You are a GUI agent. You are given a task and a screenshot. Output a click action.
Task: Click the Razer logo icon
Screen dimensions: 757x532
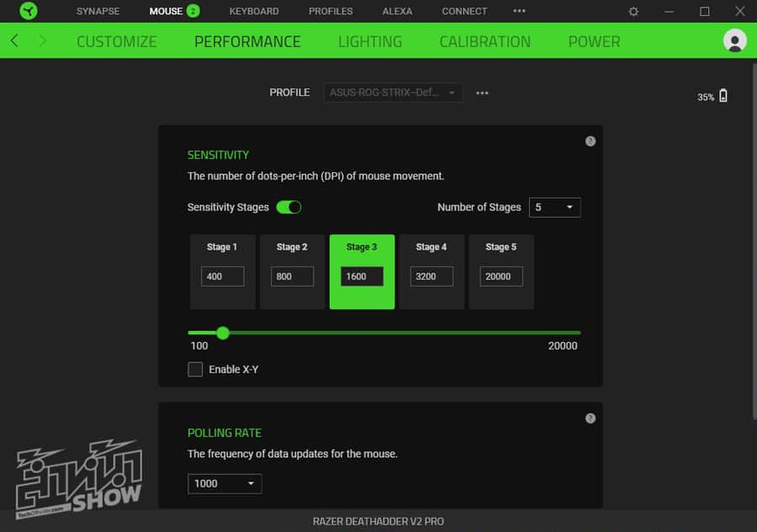click(29, 11)
